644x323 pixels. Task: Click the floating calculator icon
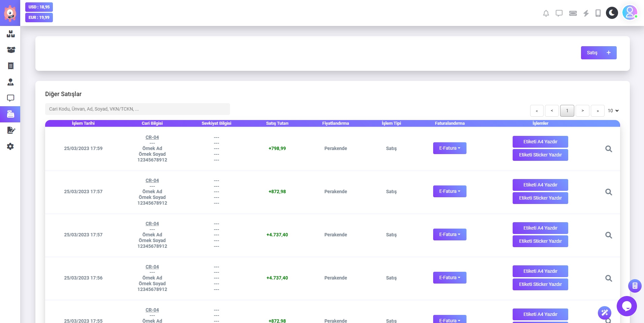635,286
